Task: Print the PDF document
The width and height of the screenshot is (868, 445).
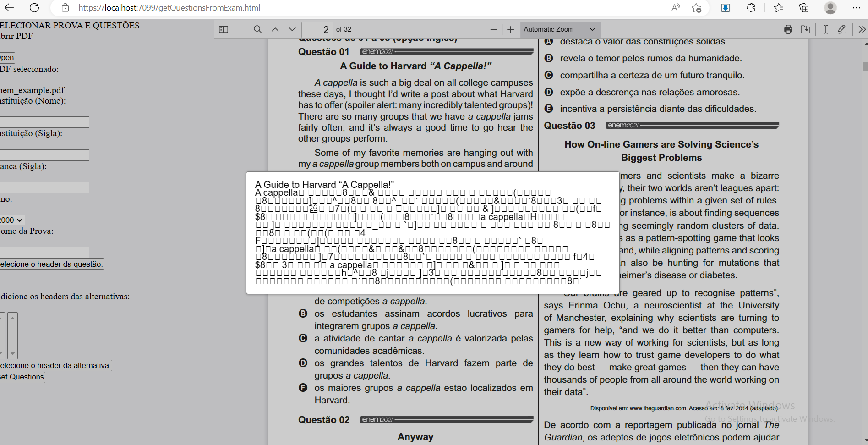Action: click(788, 29)
